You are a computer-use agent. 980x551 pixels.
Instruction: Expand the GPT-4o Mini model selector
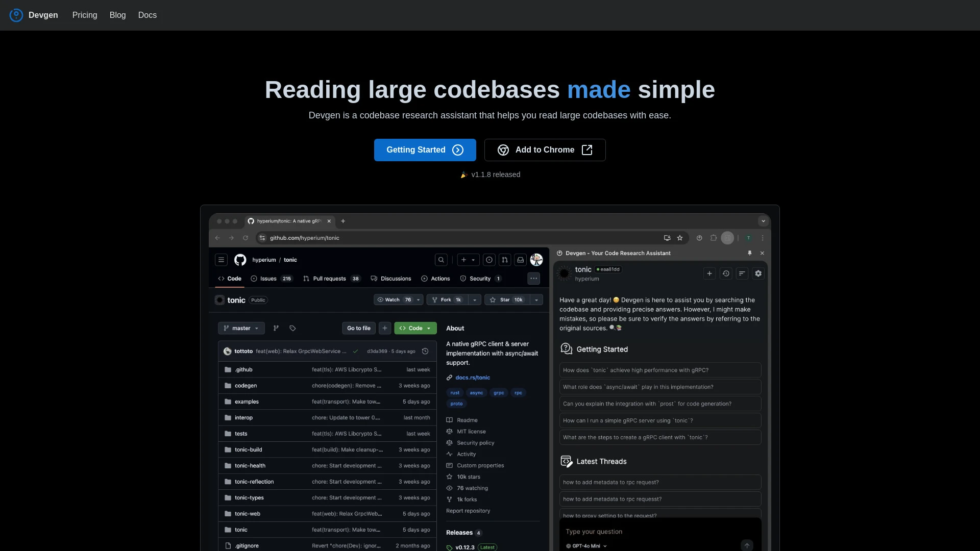[x=586, y=546]
